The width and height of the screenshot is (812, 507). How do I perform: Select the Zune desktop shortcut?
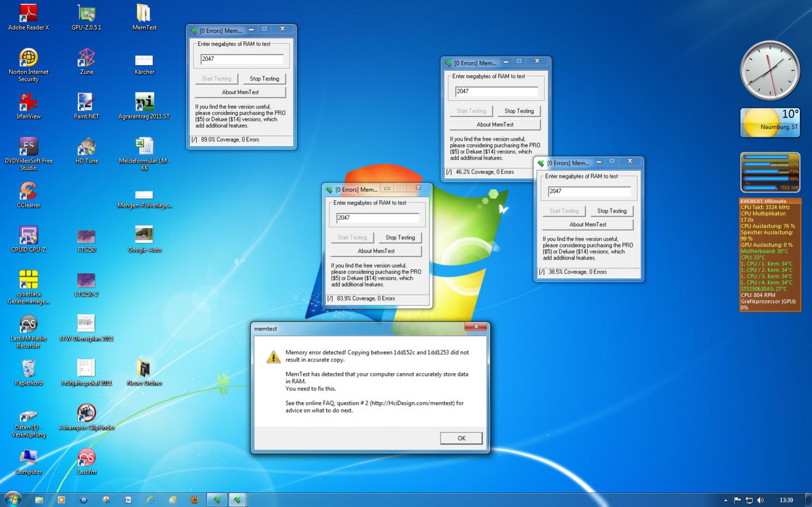(87, 62)
